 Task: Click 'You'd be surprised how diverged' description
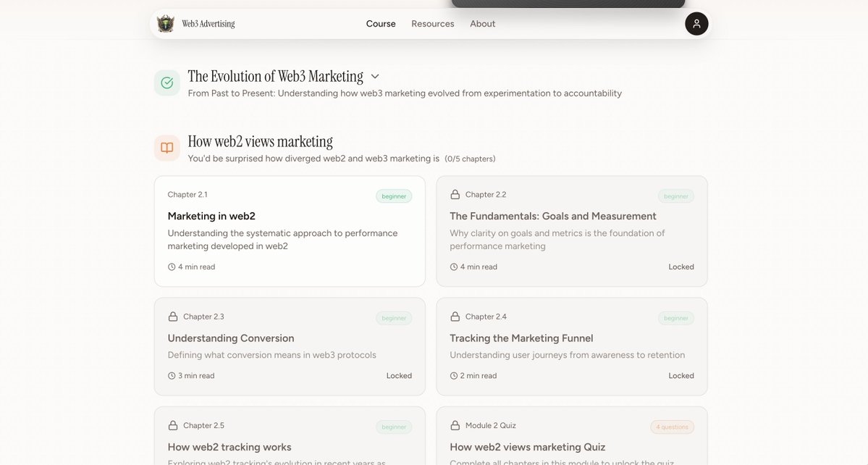point(313,159)
